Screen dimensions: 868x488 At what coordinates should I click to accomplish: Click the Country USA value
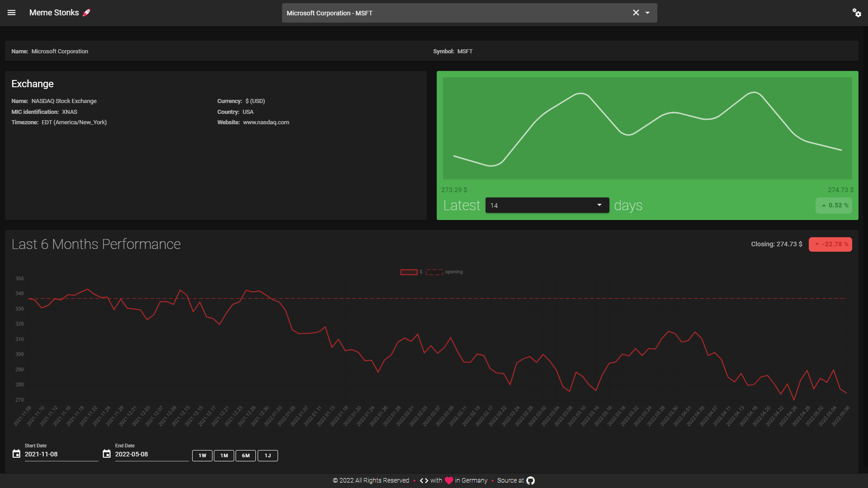(248, 112)
